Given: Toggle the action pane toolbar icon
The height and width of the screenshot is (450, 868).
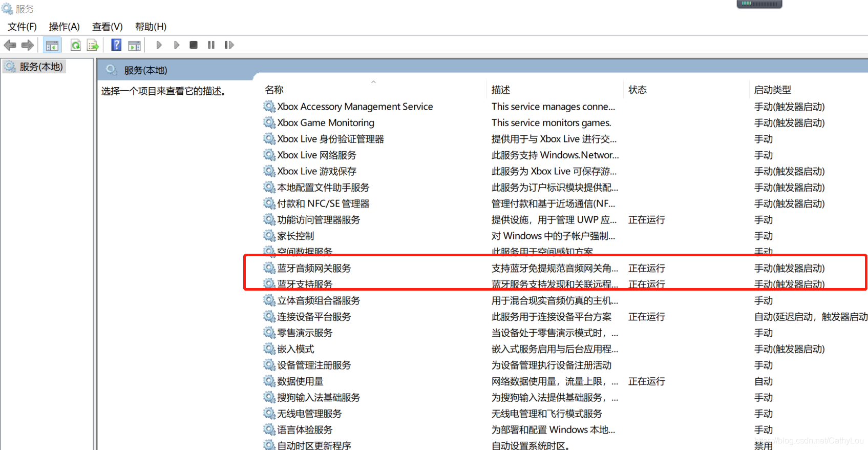Looking at the screenshot, I should [x=134, y=46].
